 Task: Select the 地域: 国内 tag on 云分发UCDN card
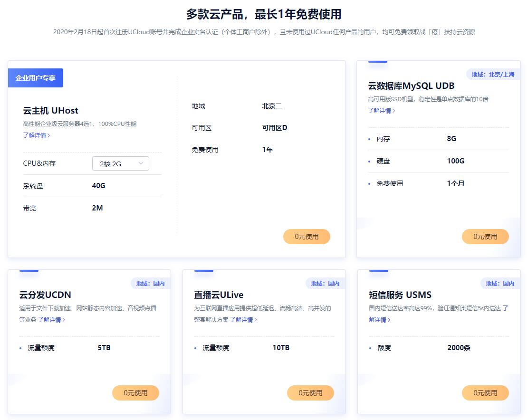pyautogui.click(x=150, y=283)
